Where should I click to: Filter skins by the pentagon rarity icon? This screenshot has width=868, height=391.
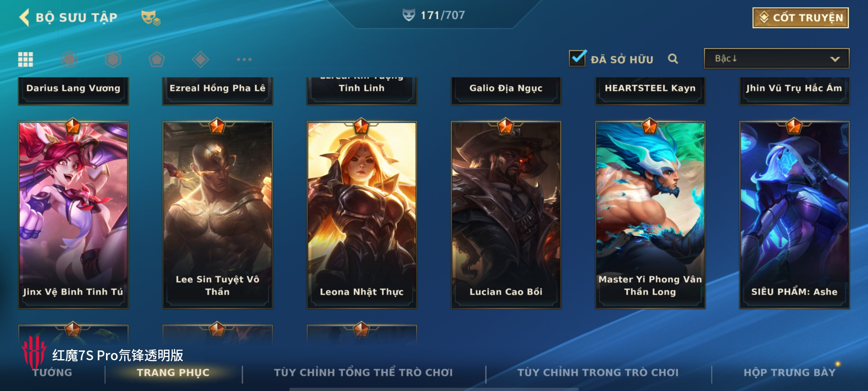157,59
